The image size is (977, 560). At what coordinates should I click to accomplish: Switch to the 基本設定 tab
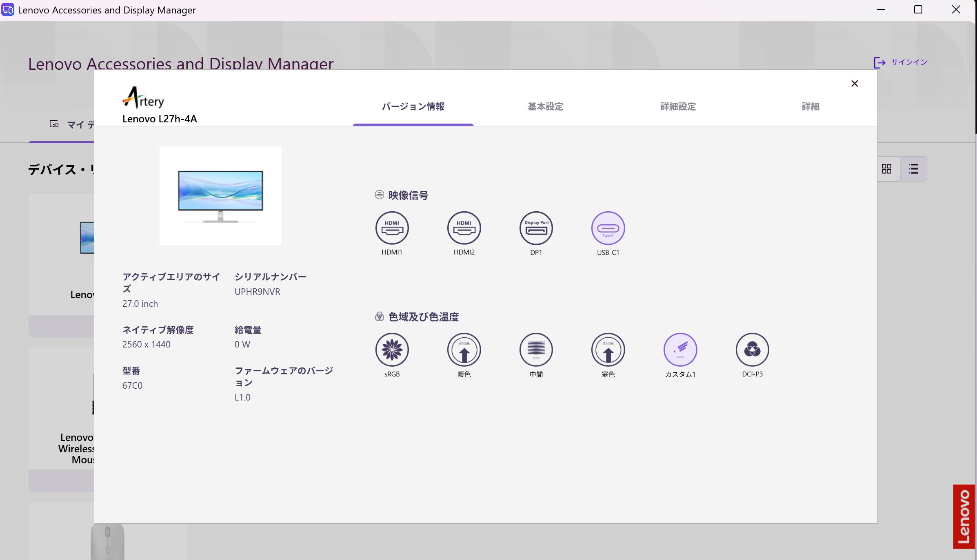point(545,106)
